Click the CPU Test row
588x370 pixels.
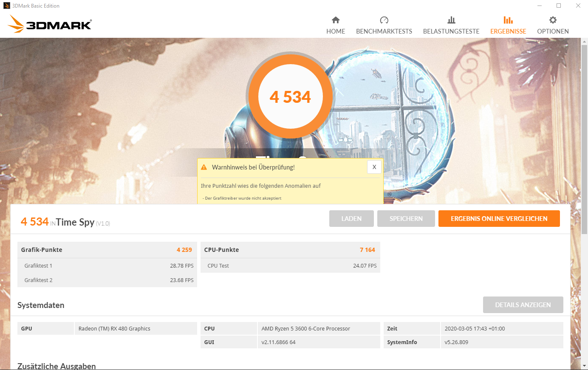click(x=290, y=265)
